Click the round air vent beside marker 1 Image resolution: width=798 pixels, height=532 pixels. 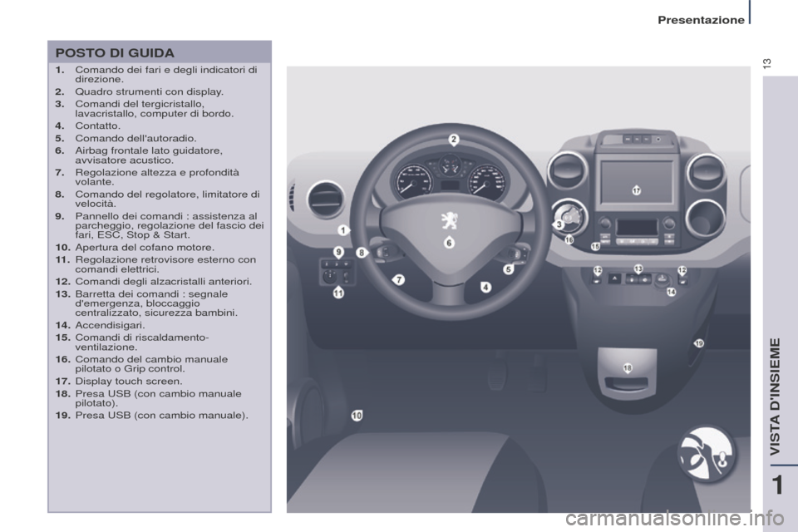coord(324,200)
